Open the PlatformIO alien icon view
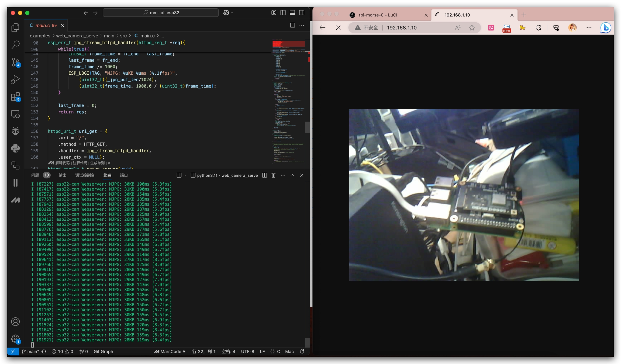Image resolution: width=621 pixels, height=364 pixels. coord(15,131)
